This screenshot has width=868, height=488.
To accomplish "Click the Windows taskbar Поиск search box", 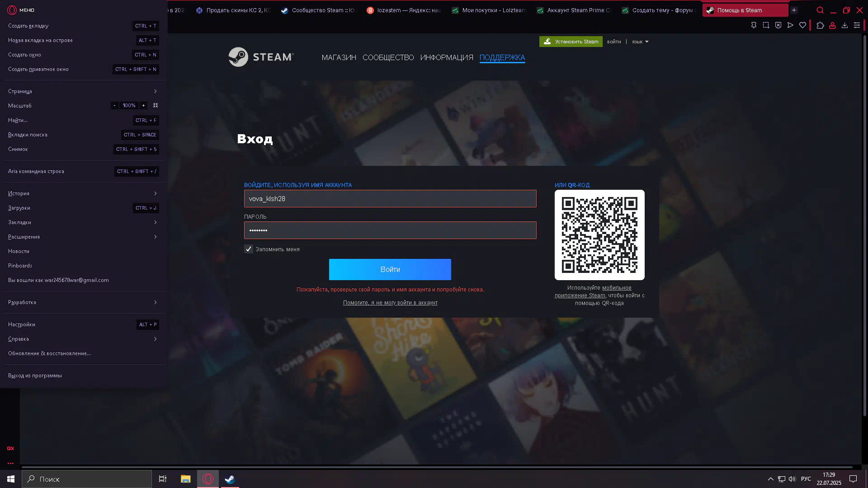I will tap(87, 479).
